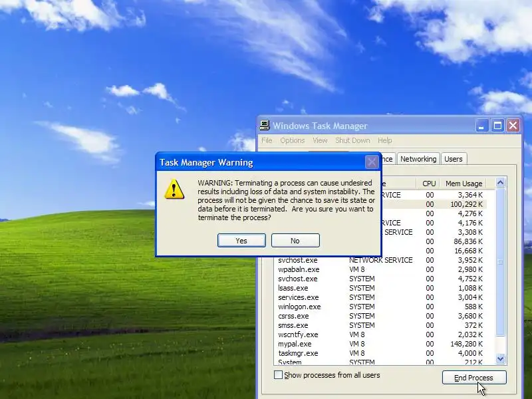Select the services.exe process row
This screenshot has width=532, height=399.
[380, 297]
